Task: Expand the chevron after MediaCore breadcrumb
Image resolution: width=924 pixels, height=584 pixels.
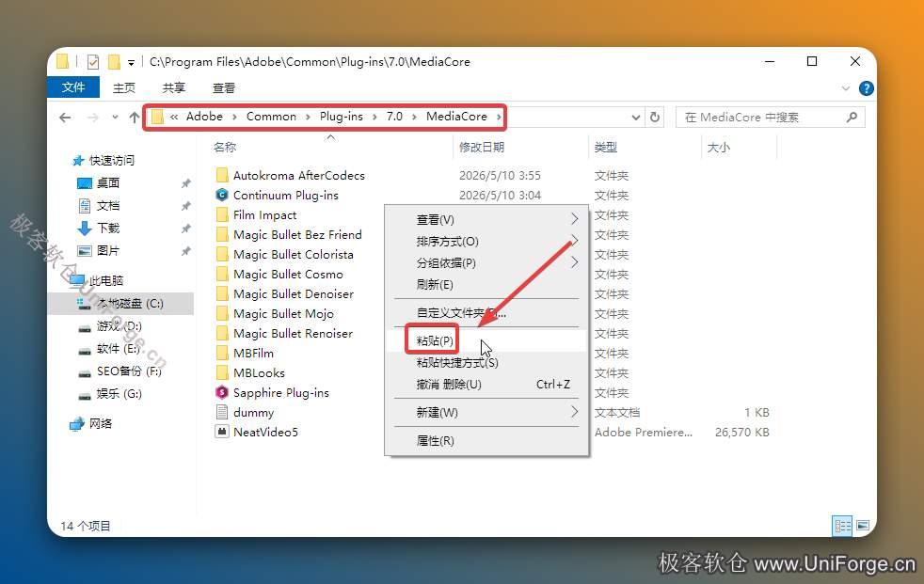Action: click(499, 118)
